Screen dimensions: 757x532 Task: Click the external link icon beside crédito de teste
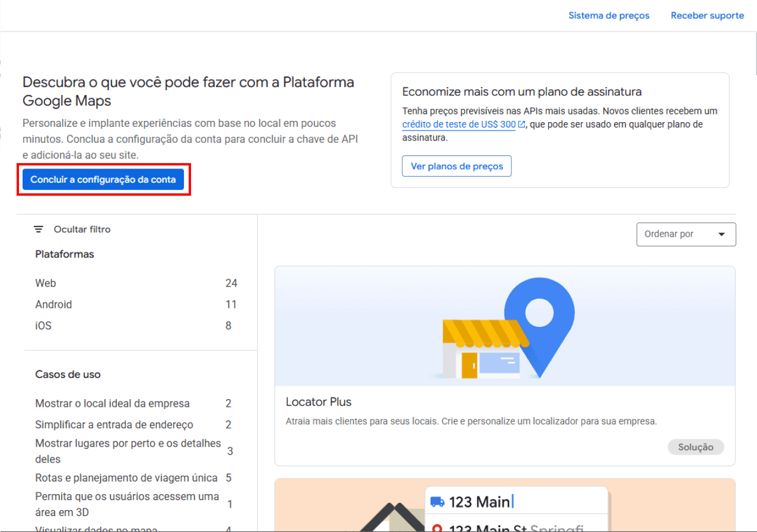(521, 125)
